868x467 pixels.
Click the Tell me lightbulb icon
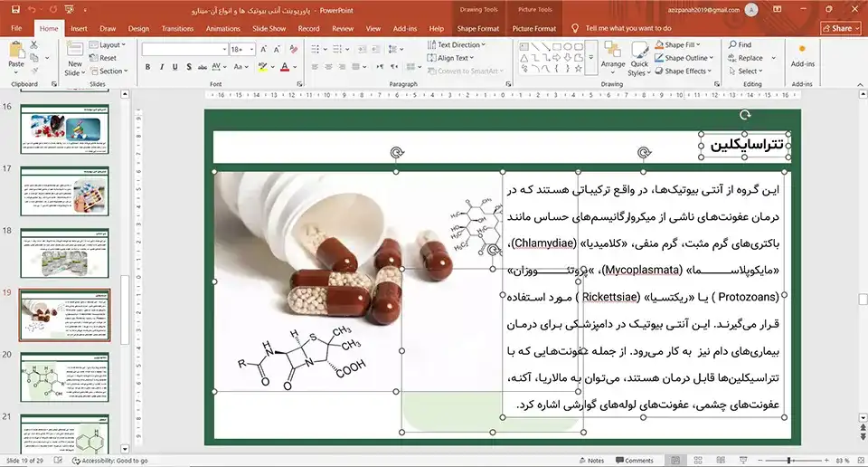point(575,28)
